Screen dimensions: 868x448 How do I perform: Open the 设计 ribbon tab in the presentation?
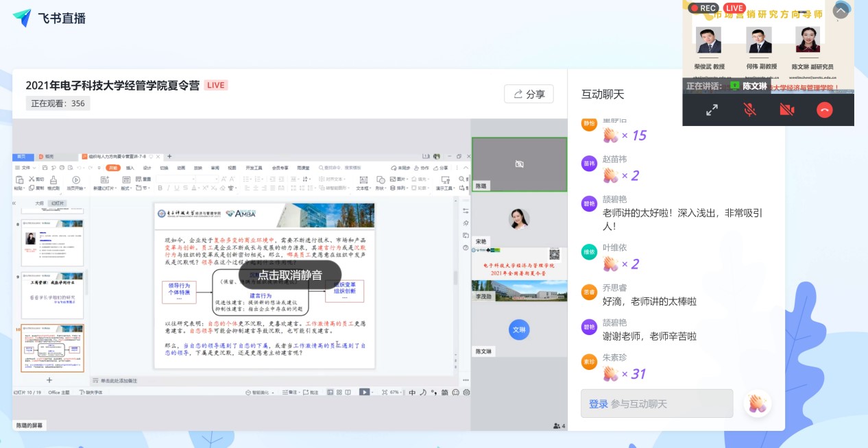click(x=147, y=168)
